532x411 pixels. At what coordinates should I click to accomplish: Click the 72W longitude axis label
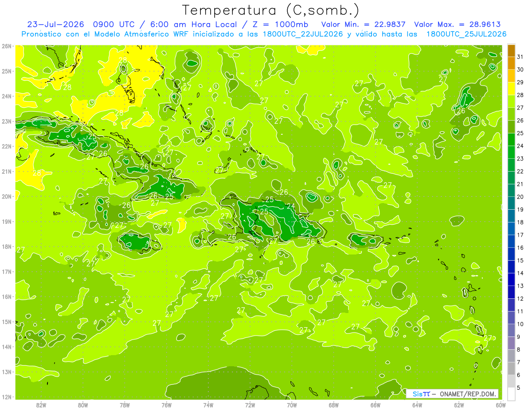point(250,405)
